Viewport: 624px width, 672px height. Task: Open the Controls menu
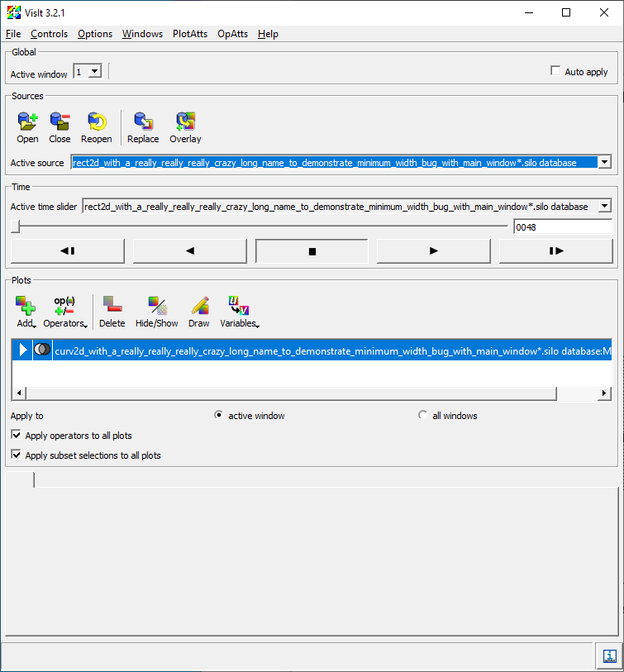(x=49, y=34)
